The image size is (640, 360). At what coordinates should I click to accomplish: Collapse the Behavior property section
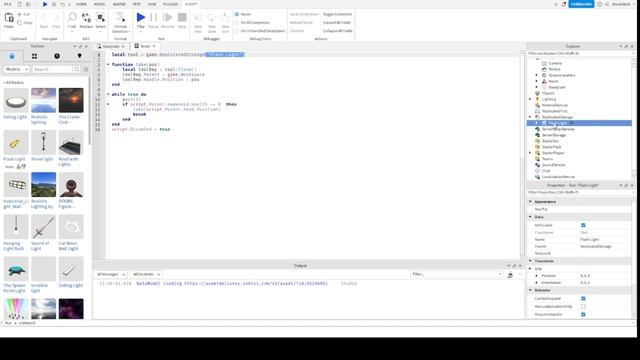[530, 290]
